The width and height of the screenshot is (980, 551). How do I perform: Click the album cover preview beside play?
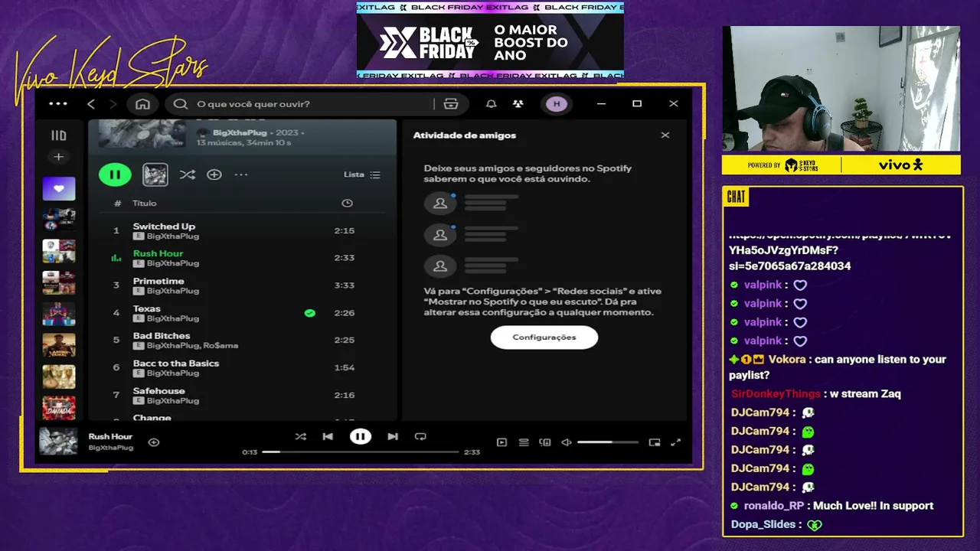(x=155, y=175)
